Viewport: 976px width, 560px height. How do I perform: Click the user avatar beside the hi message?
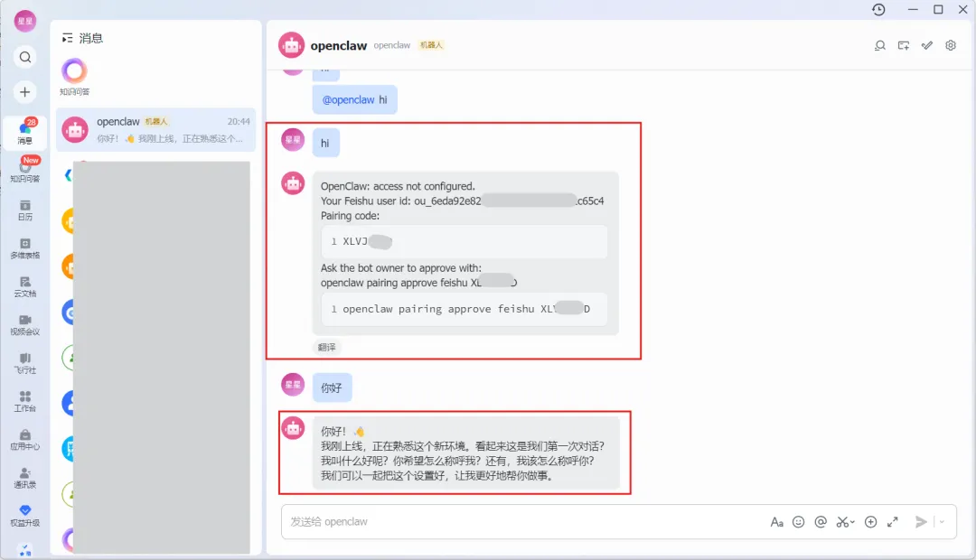(293, 140)
